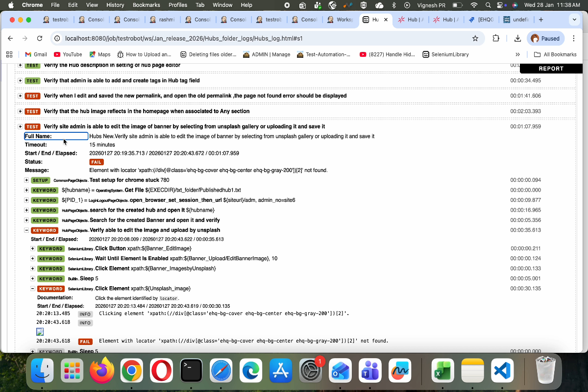Open Chrome extensions puzzle icon

pyautogui.click(x=496, y=38)
